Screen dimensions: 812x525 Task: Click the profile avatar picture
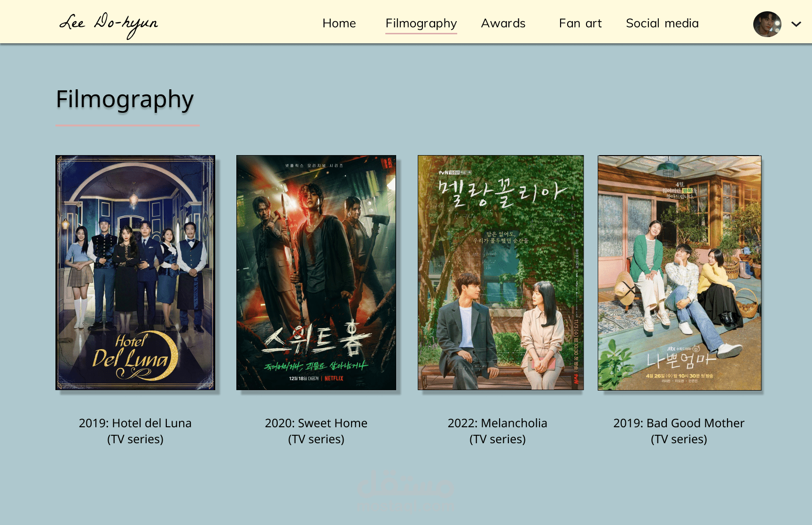pyautogui.click(x=767, y=24)
